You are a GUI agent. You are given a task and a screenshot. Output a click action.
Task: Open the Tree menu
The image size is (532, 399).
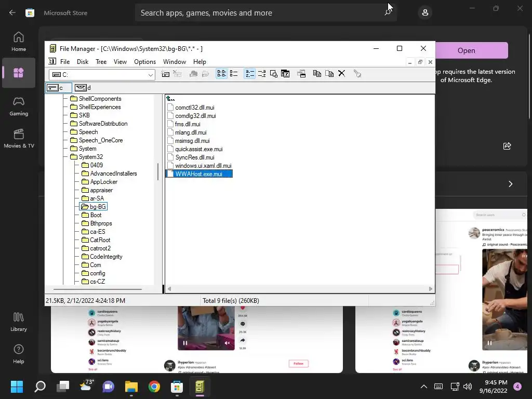[101, 62]
